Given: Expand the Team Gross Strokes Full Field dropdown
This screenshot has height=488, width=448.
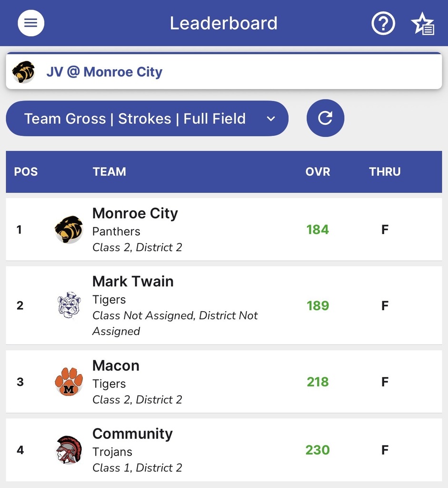Looking at the screenshot, I should pyautogui.click(x=135, y=119).
